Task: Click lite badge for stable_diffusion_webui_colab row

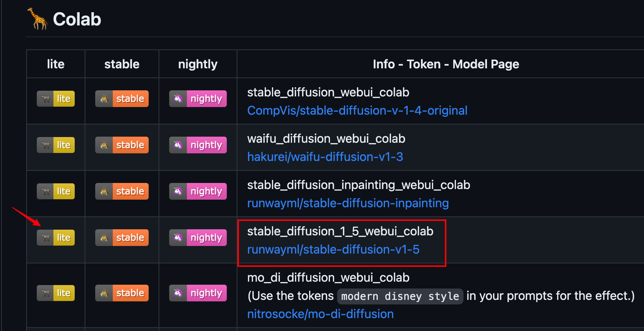Action: pyautogui.click(x=56, y=99)
